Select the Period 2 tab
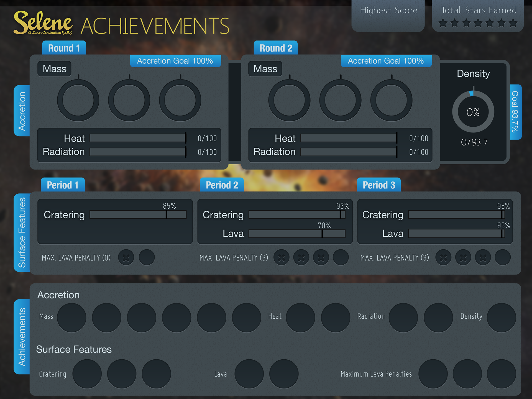Image resolution: width=532 pixels, height=399 pixels. [x=222, y=185]
